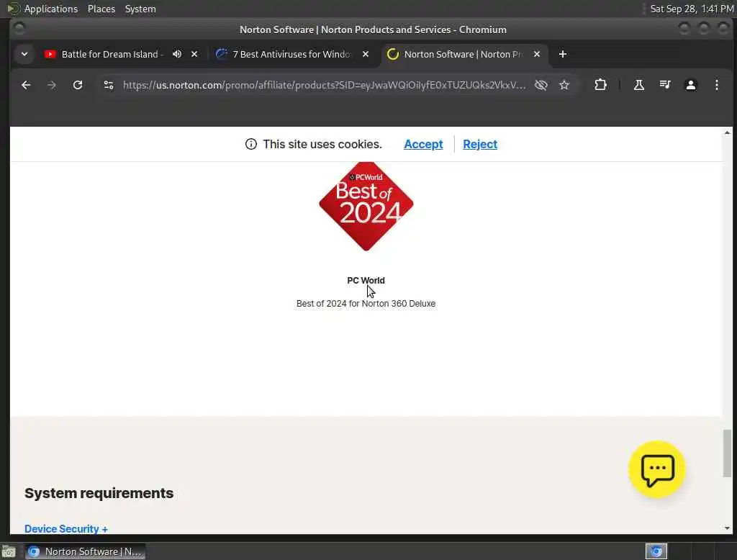737x560 pixels.
Task: Click the System requirements heading
Action: pos(99,493)
